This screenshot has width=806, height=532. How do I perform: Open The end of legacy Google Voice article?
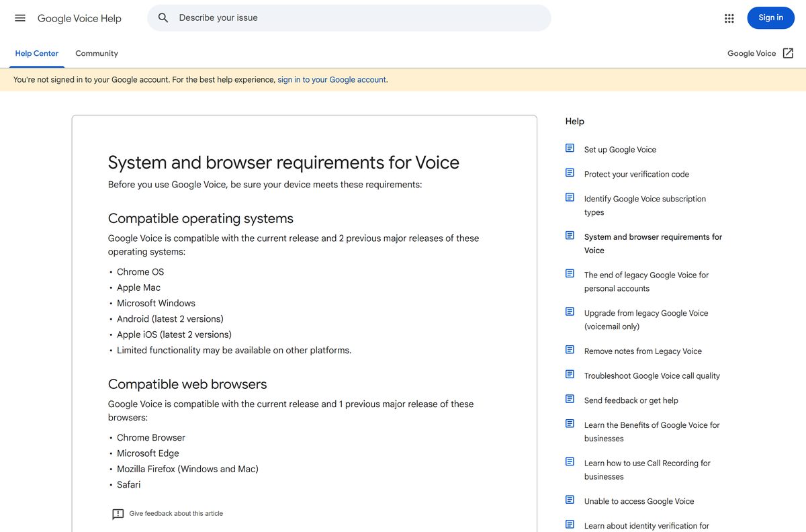(x=646, y=281)
